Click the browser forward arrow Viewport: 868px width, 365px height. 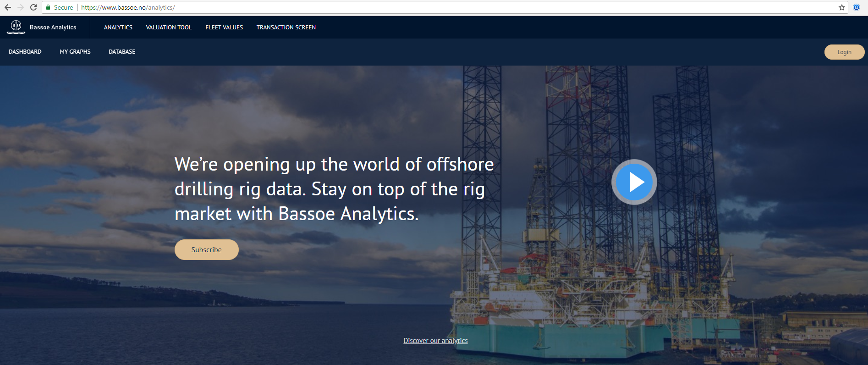[21, 7]
